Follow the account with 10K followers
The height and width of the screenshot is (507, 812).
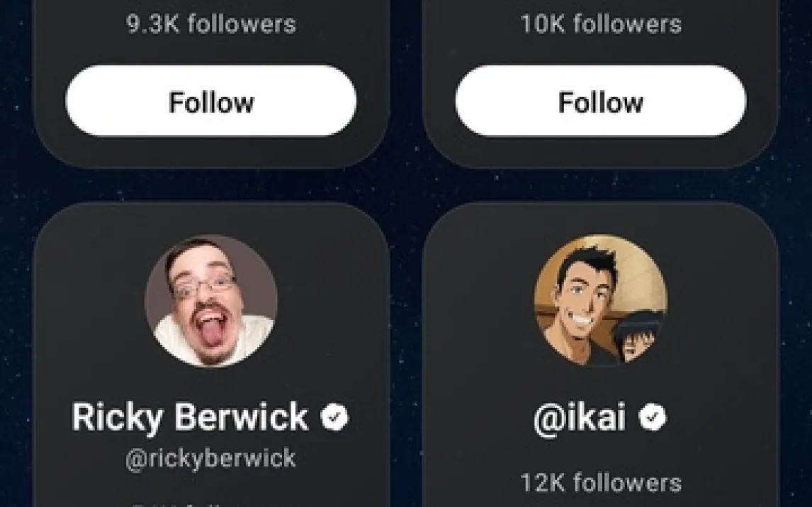coord(601,102)
